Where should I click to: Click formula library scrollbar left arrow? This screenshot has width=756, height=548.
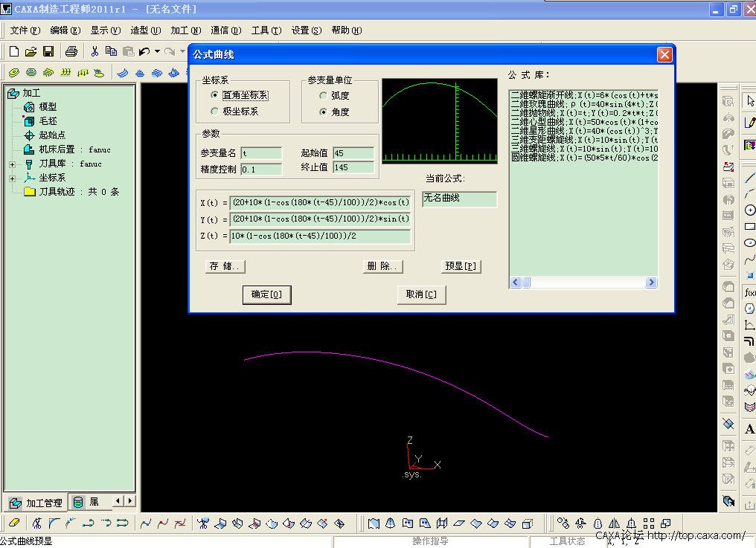point(516,283)
